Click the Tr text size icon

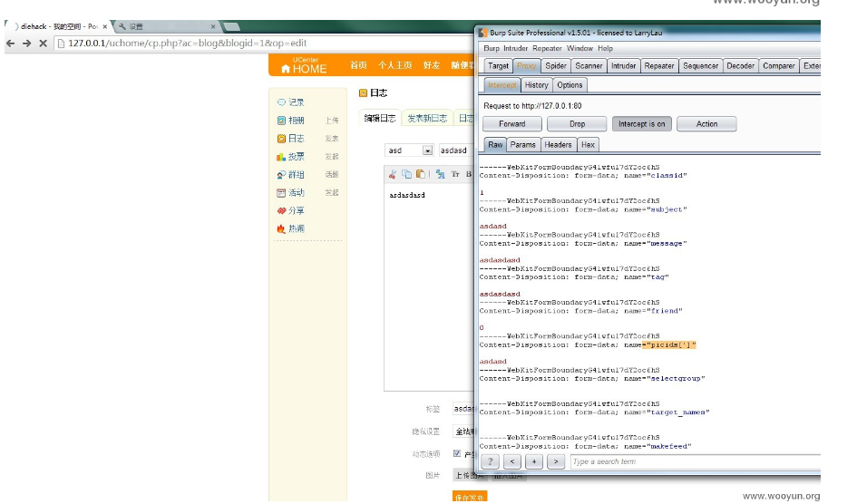pyautogui.click(x=455, y=174)
